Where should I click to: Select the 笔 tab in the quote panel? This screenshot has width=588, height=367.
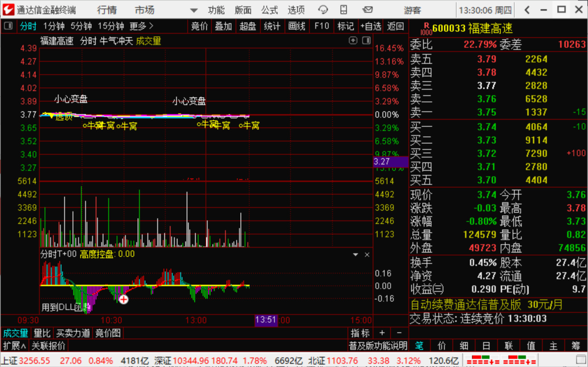pyautogui.click(x=419, y=345)
